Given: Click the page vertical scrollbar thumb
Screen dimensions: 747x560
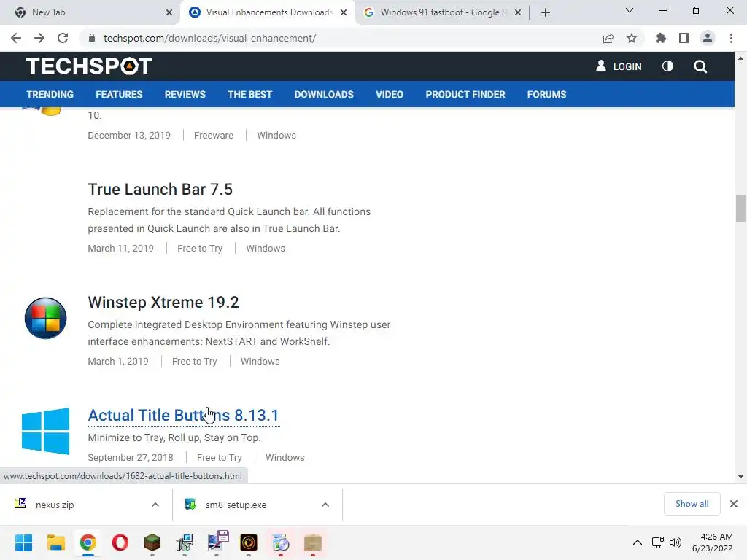Looking at the screenshot, I should pos(740,209).
